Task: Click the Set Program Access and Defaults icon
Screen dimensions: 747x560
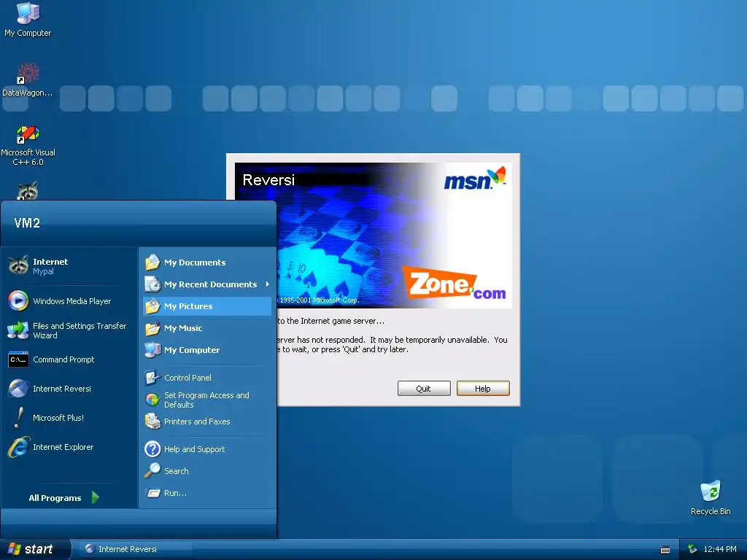Action: [x=152, y=400]
